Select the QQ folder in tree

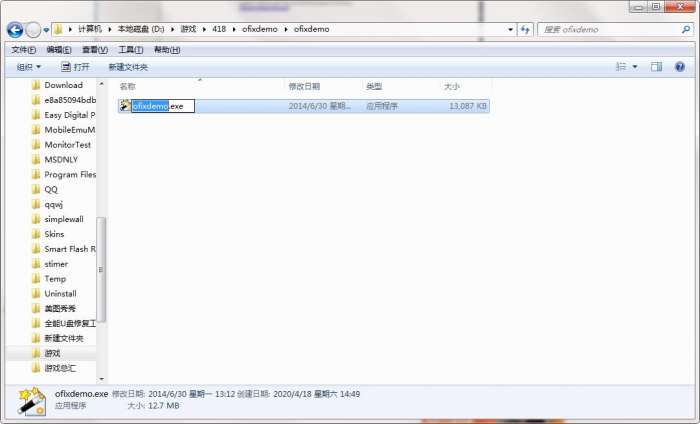pos(45,189)
